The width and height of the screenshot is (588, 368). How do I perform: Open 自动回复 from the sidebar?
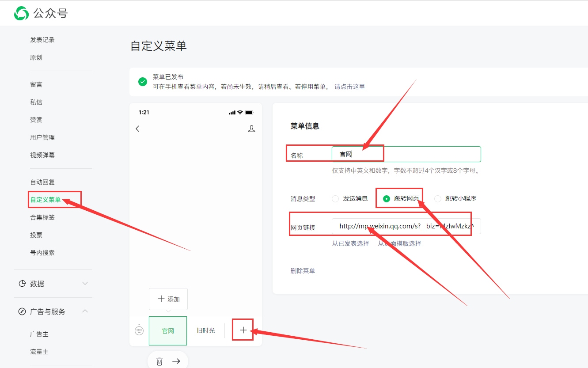click(x=42, y=182)
